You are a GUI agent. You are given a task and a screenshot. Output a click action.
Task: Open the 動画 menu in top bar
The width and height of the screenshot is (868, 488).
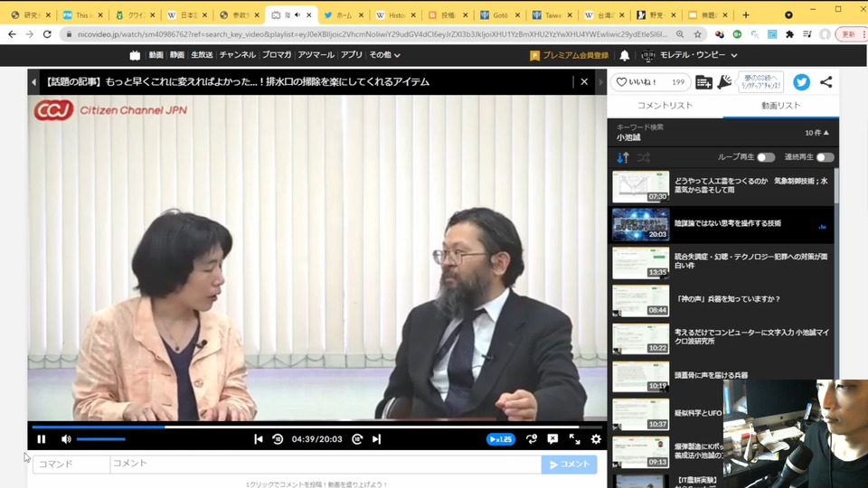click(156, 55)
